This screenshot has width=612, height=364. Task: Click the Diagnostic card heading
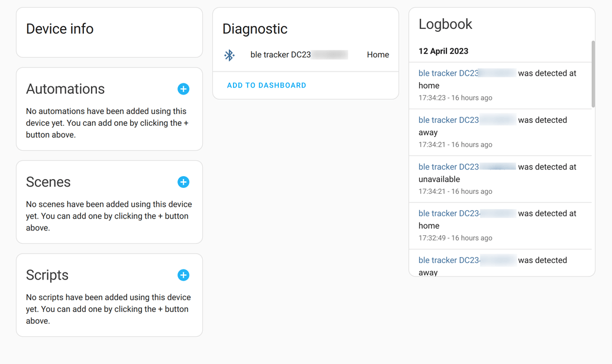pyautogui.click(x=255, y=29)
